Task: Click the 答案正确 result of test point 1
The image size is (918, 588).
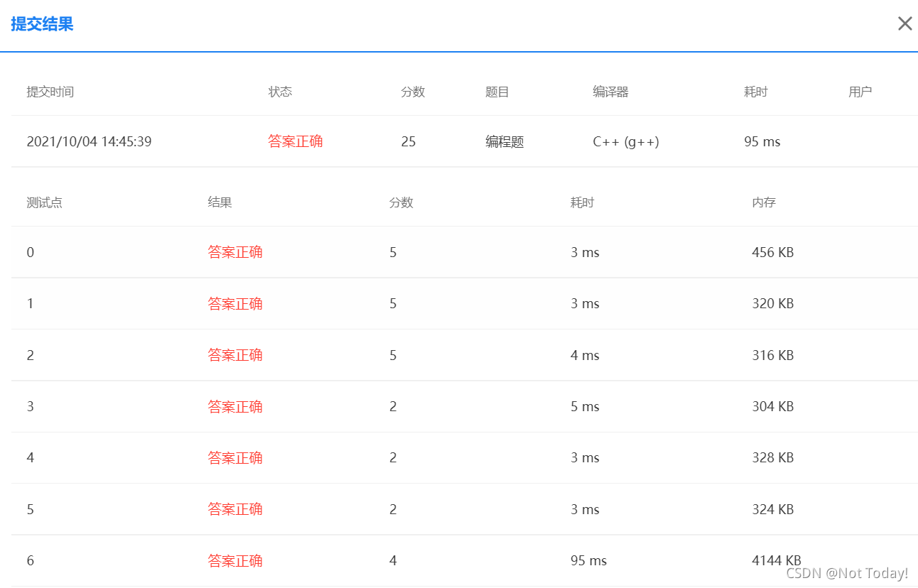Action: pyautogui.click(x=235, y=303)
